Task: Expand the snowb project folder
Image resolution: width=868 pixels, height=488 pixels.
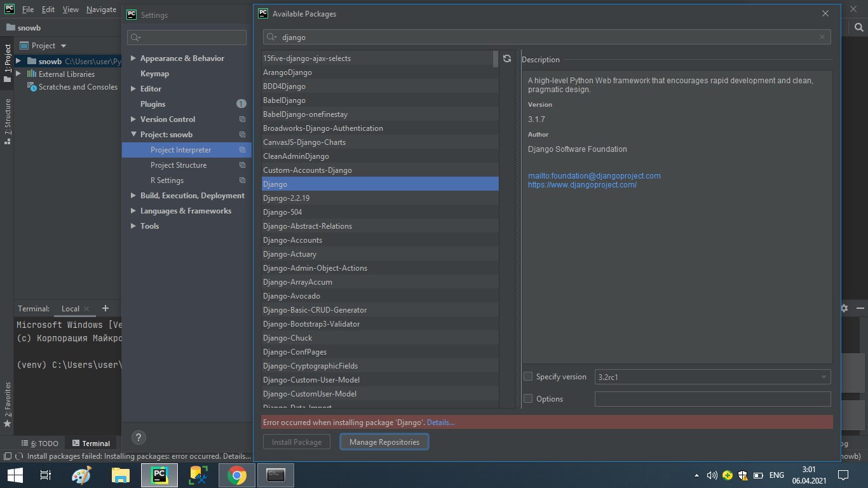Action: pos(18,62)
